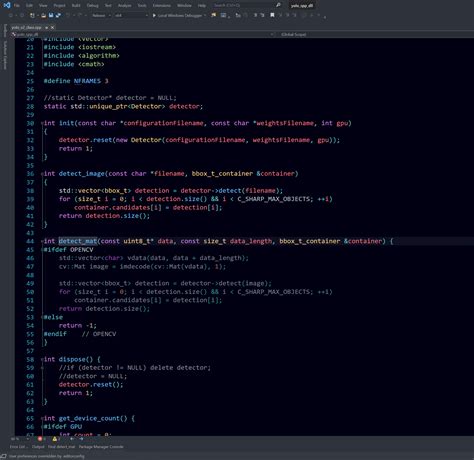The width and height of the screenshot is (474, 460).
Task: Click line number 44 in the gutter
Action: click(30, 241)
